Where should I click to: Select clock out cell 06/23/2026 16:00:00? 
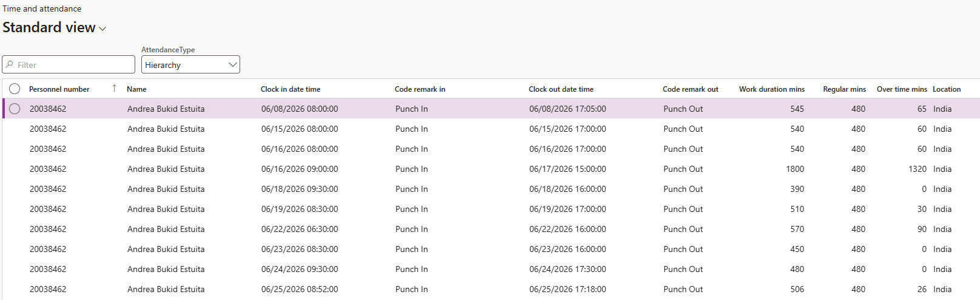[x=568, y=249]
